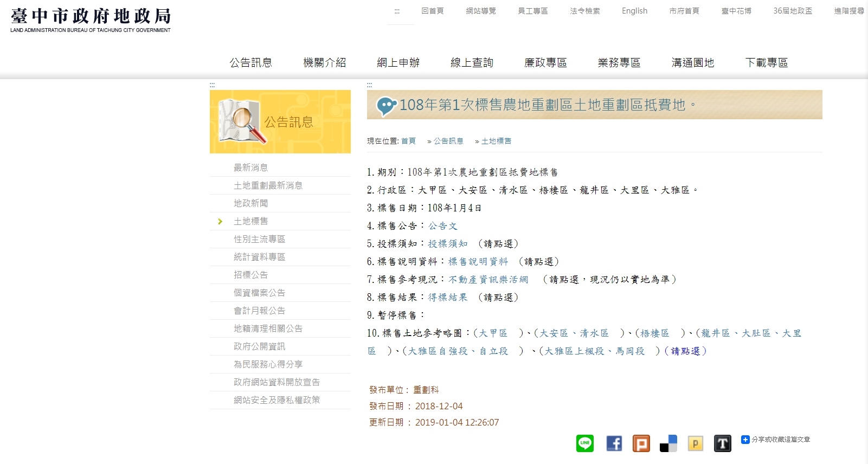
Task: Open 不動產資訊樂活網 link
Action: 488,280
